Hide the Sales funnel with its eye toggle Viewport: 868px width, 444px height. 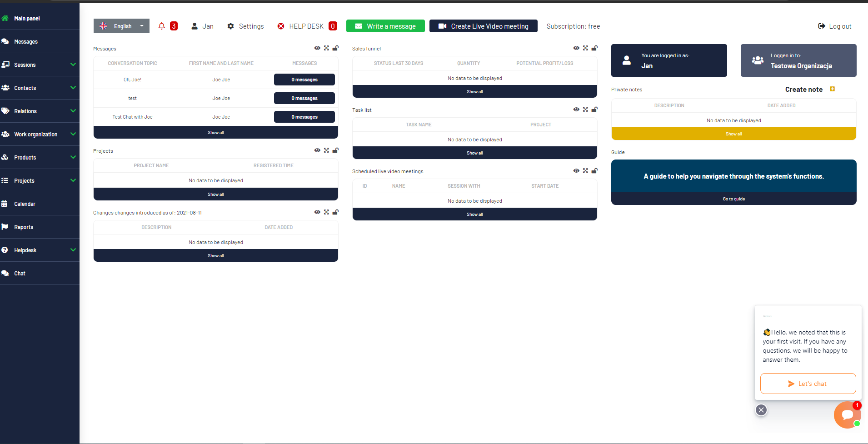[x=576, y=48]
